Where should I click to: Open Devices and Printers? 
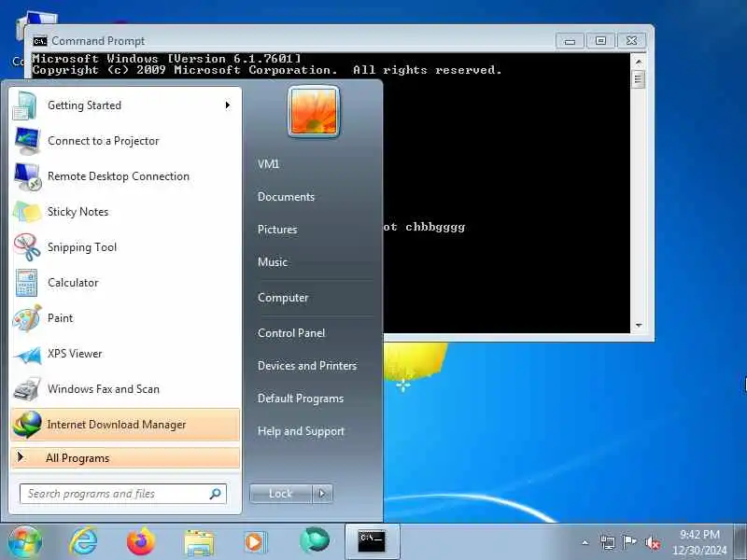click(307, 366)
